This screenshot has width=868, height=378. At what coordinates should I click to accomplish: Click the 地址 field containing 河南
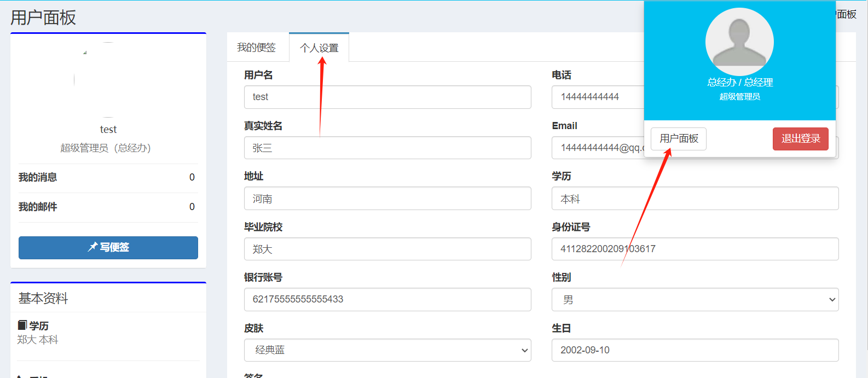tap(387, 199)
